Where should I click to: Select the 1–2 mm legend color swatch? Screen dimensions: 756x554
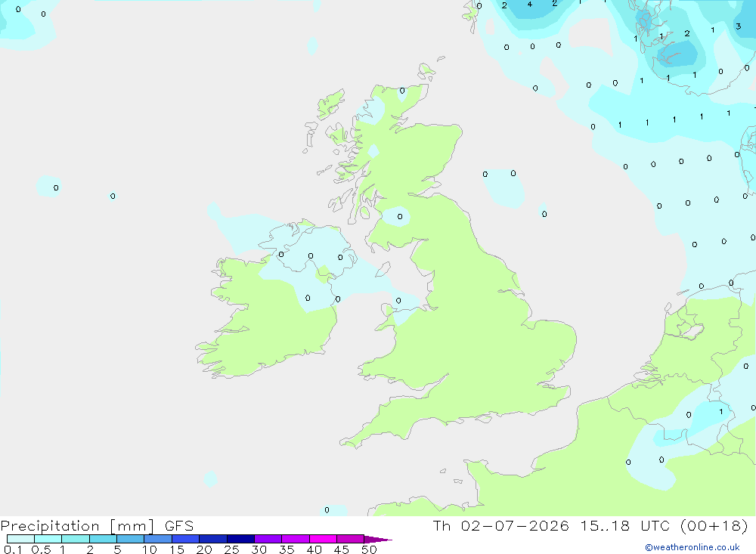(76, 539)
